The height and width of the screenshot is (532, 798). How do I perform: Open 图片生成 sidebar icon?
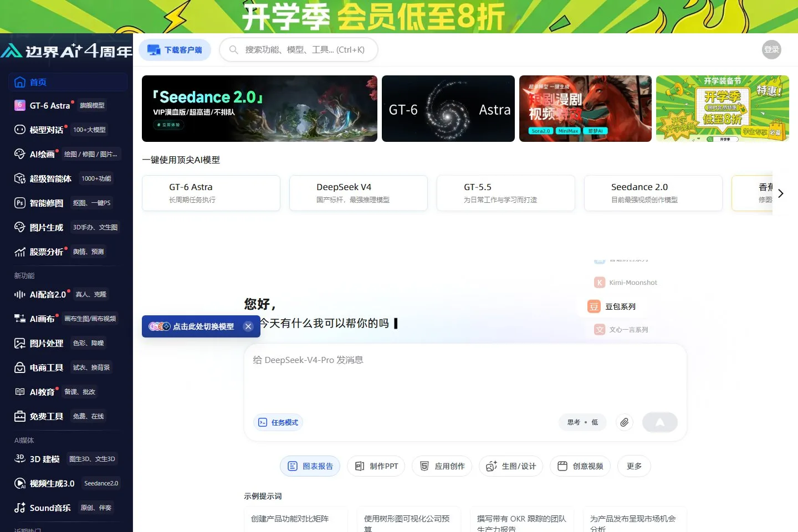click(20, 227)
